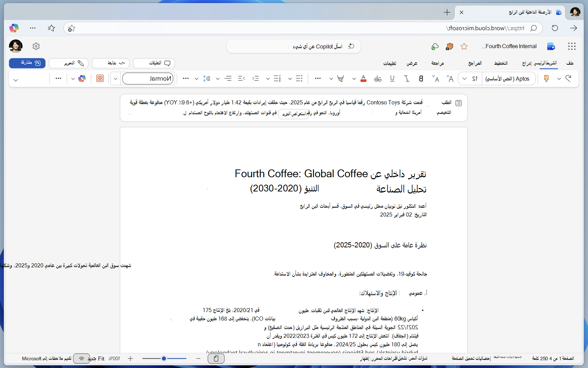Click the zoom in plus icon
588x368 pixels.
(x=130, y=359)
